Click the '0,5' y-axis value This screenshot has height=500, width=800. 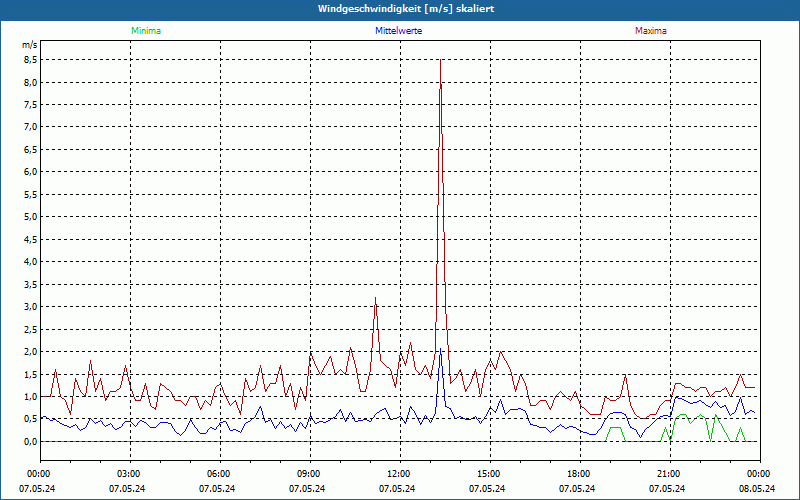(x=31, y=419)
